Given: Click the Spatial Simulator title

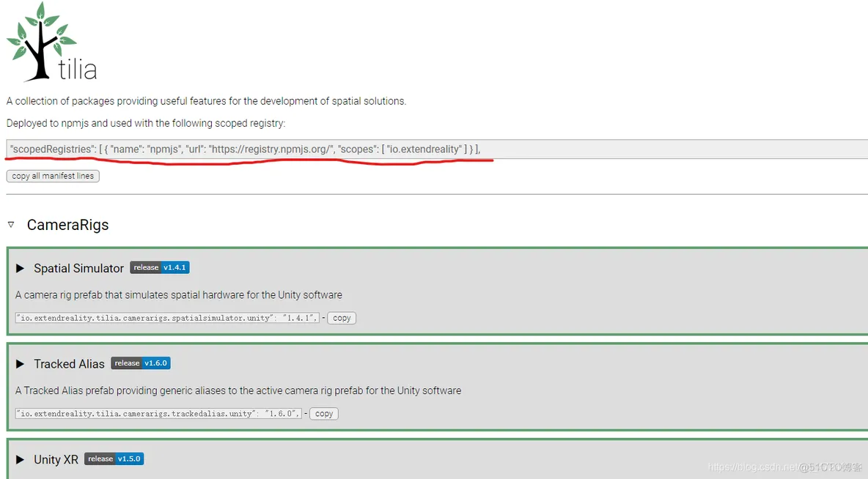Looking at the screenshot, I should point(78,268).
